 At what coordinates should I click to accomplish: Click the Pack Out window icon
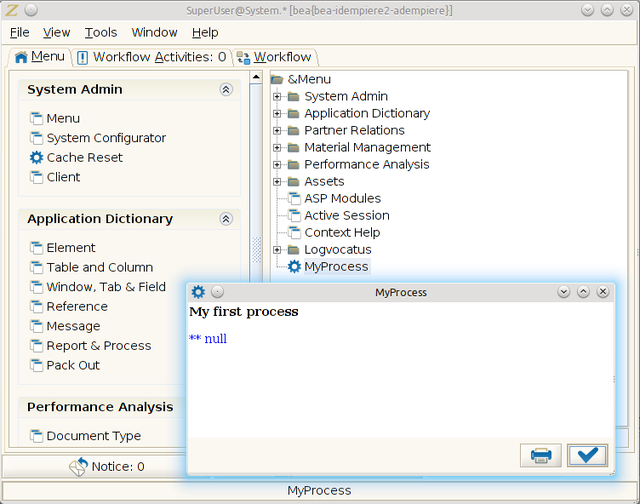pyautogui.click(x=37, y=365)
